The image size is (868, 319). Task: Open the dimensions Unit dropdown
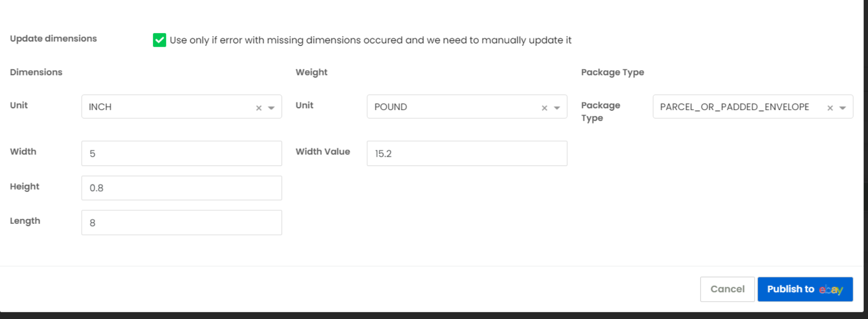click(x=183, y=107)
